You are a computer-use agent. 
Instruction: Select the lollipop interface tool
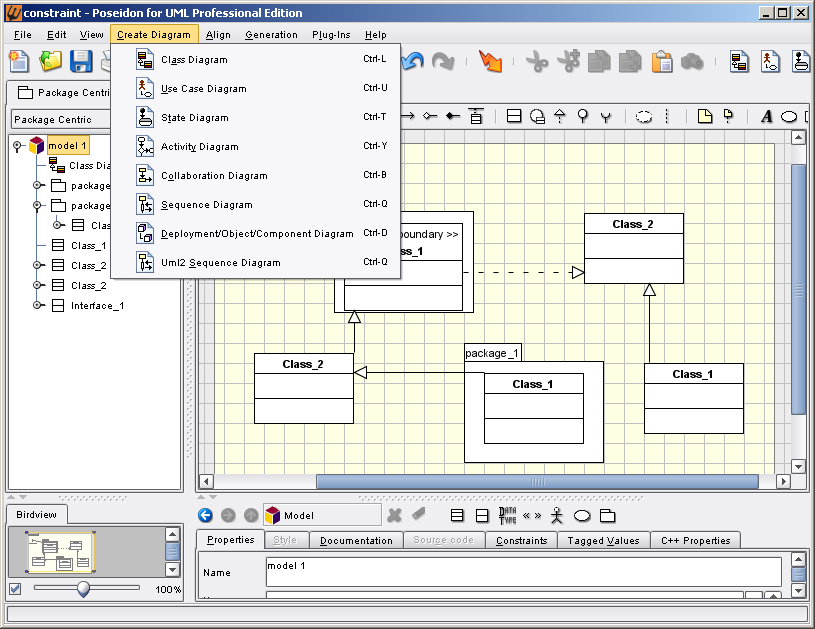583,116
